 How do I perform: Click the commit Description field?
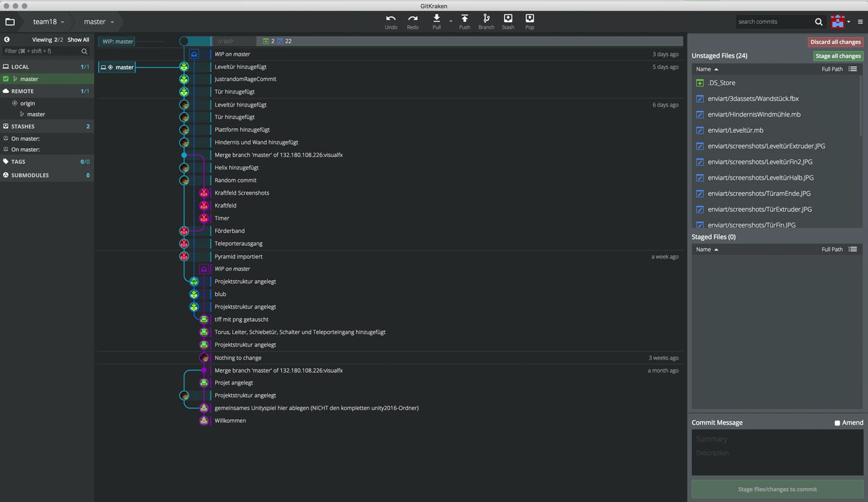777,453
